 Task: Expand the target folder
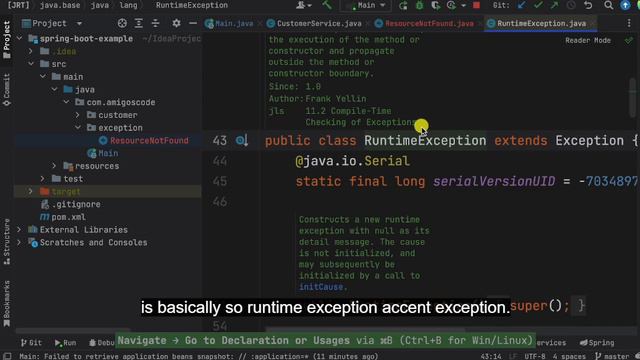coord(31,191)
